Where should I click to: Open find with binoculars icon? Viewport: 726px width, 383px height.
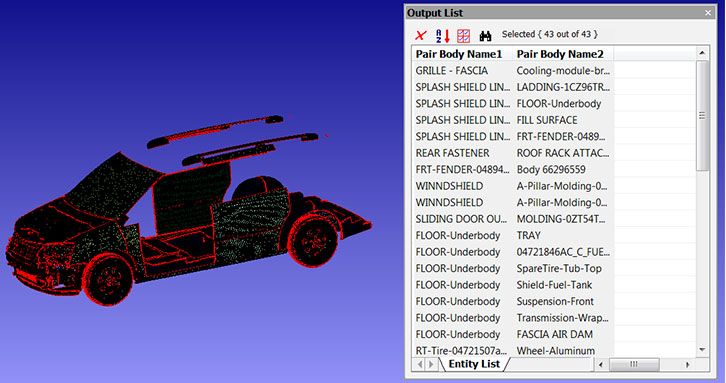click(485, 36)
